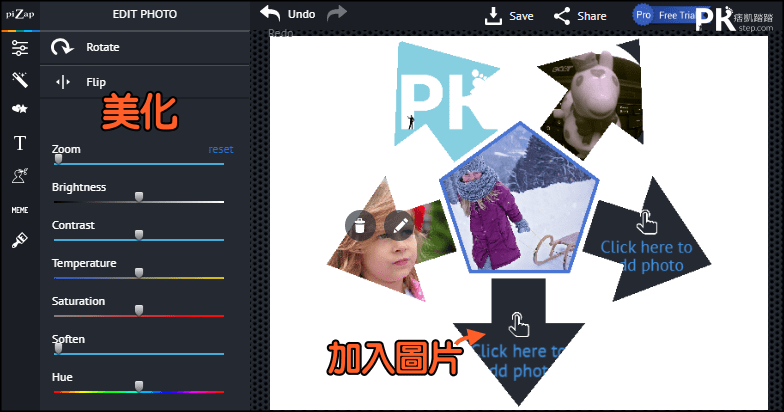Click the Save text button
Image resolution: width=784 pixels, height=412 pixels.
coord(521,16)
